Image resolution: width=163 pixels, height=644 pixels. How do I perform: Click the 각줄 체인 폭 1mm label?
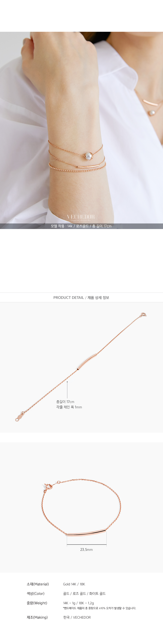point(69,407)
